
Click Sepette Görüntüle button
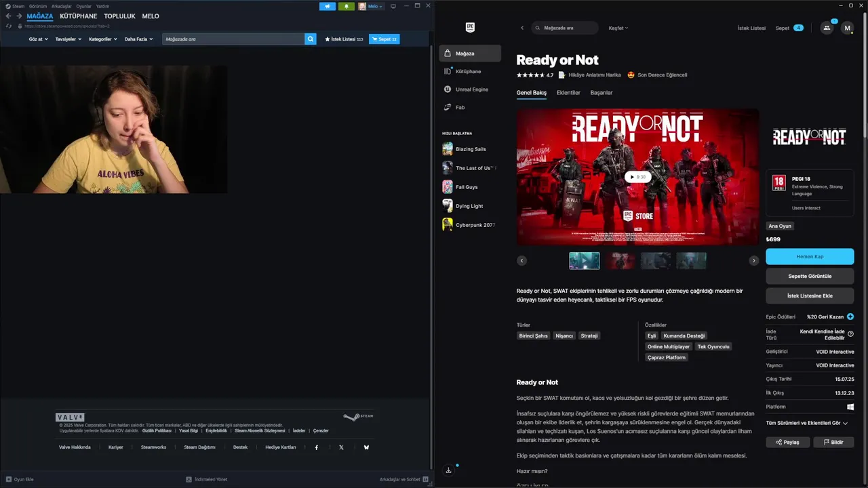pos(810,276)
